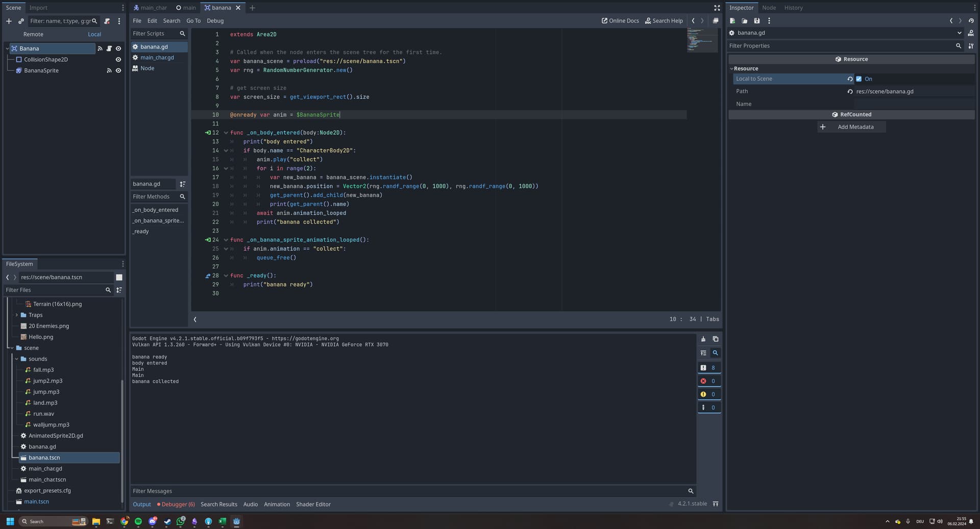
Task: Copy the output log contents
Action: tap(716, 339)
